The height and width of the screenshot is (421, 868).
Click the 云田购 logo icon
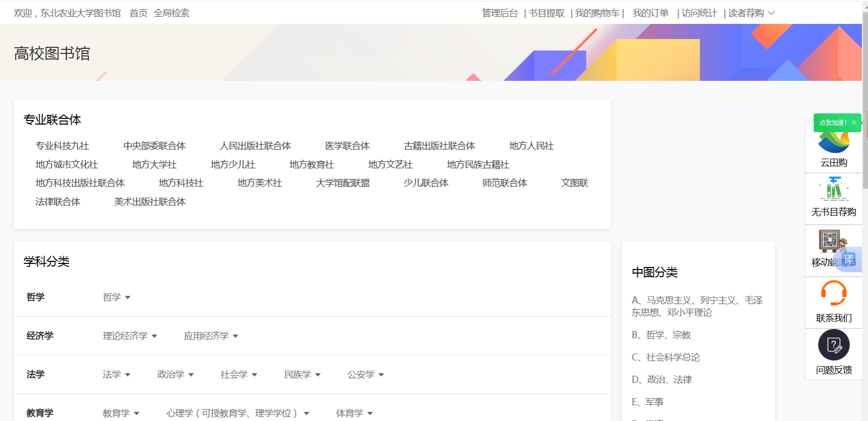pyautogui.click(x=833, y=142)
